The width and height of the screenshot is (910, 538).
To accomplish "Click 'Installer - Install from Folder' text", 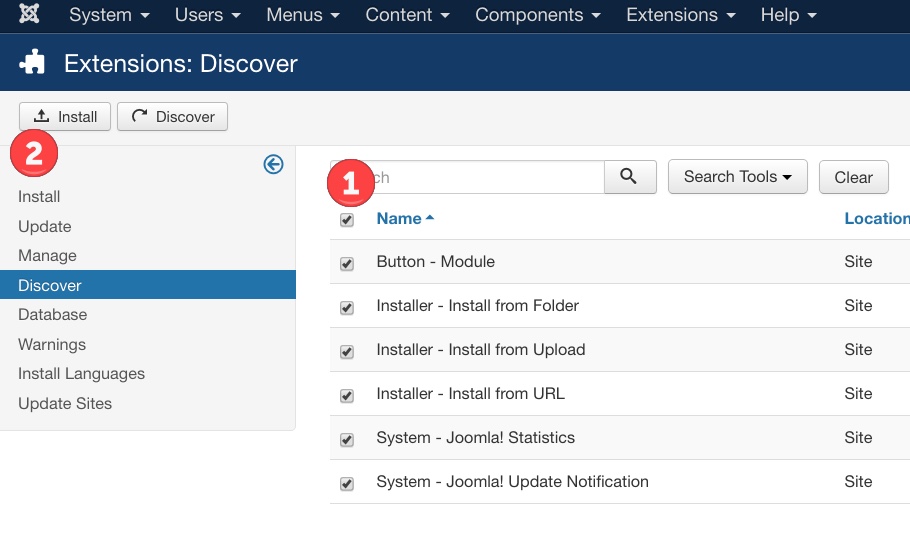I will point(478,305).
